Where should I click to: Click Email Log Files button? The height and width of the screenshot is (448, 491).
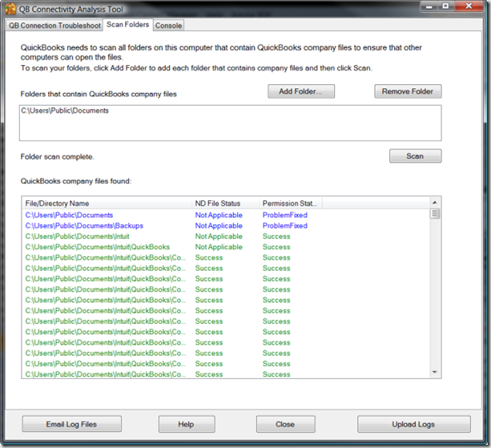[x=72, y=424]
